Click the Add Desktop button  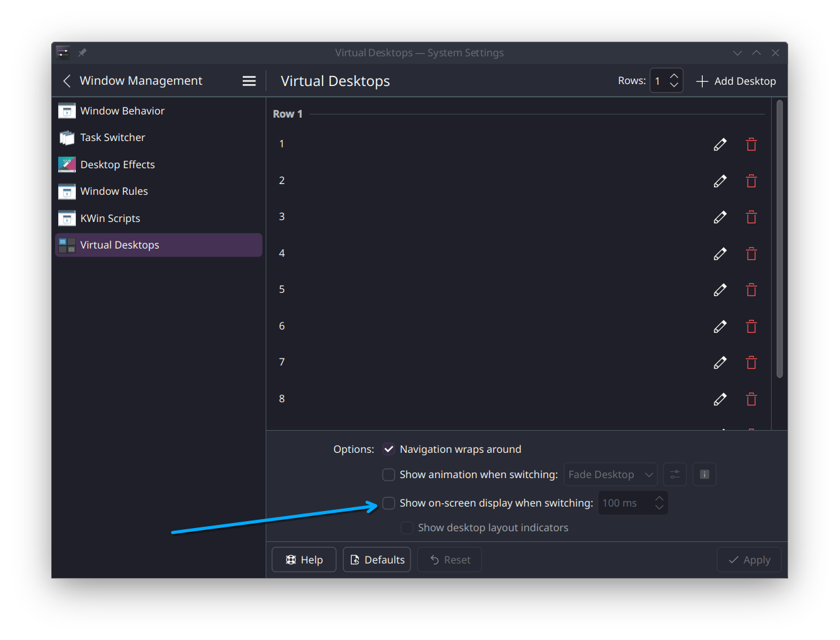click(x=736, y=81)
